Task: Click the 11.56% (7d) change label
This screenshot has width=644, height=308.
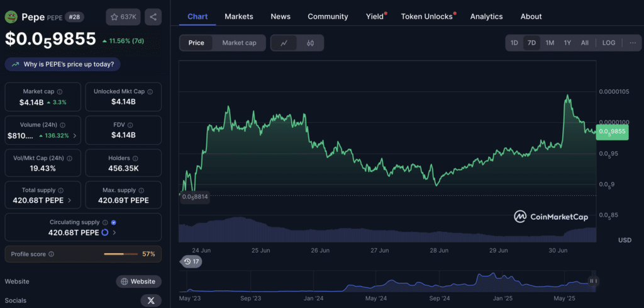Action: 123,41
